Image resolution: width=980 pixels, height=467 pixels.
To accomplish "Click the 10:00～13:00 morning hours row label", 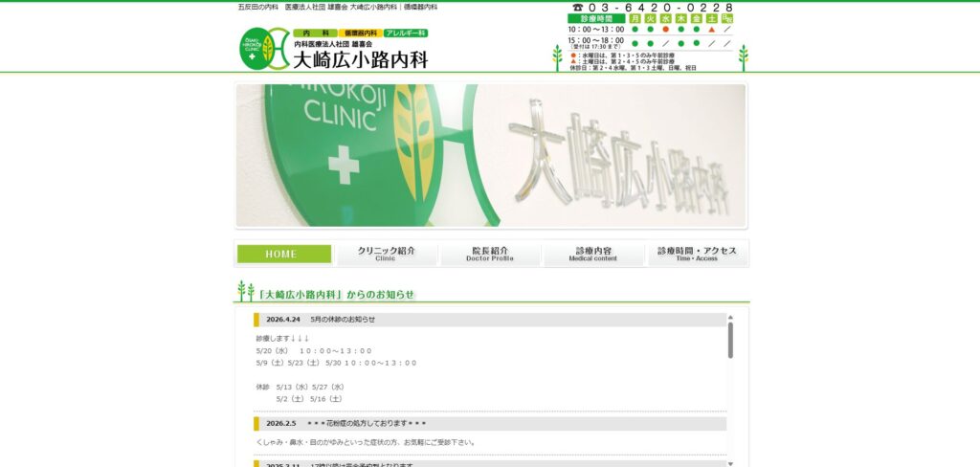I will tap(595, 30).
